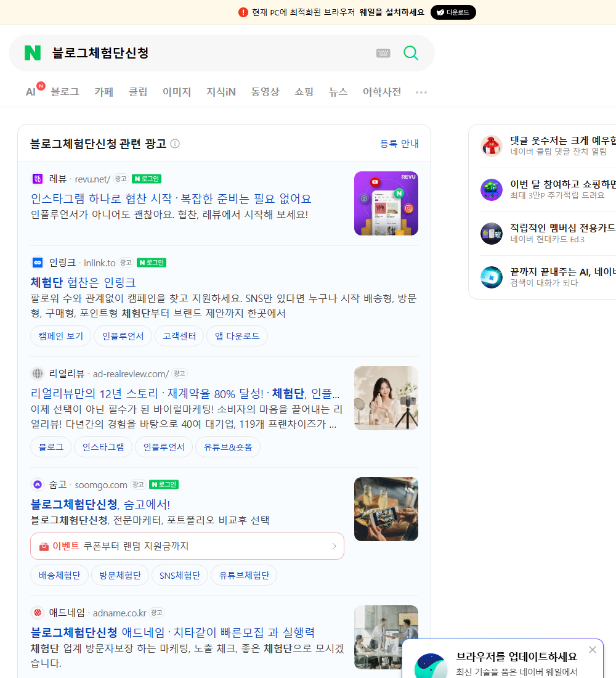The image size is (616, 678).
Task: Click the 인플루언서 chip under 리얼리뷰 ad
Action: click(x=164, y=447)
